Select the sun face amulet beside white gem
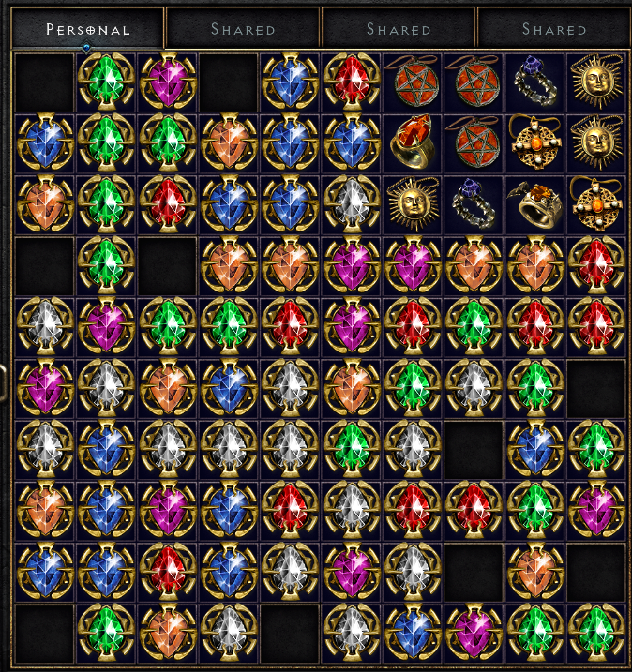The image size is (632, 672). tap(413, 203)
